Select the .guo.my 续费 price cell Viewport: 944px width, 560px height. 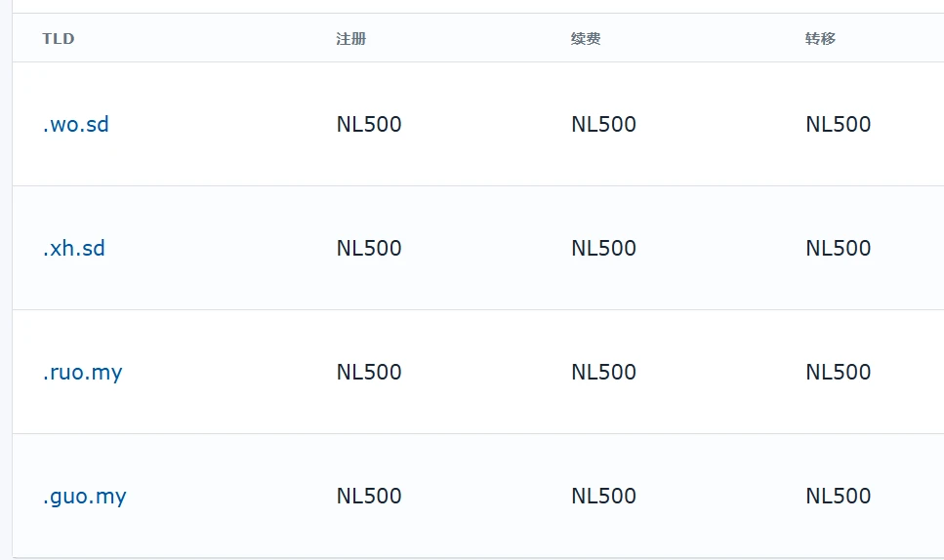pos(603,497)
